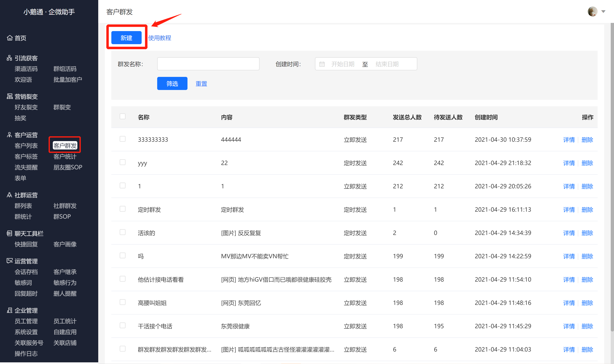Image resolution: width=614 pixels, height=364 pixels.
Task: Click the calendar icon in date range field
Action: tap(322, 64)
